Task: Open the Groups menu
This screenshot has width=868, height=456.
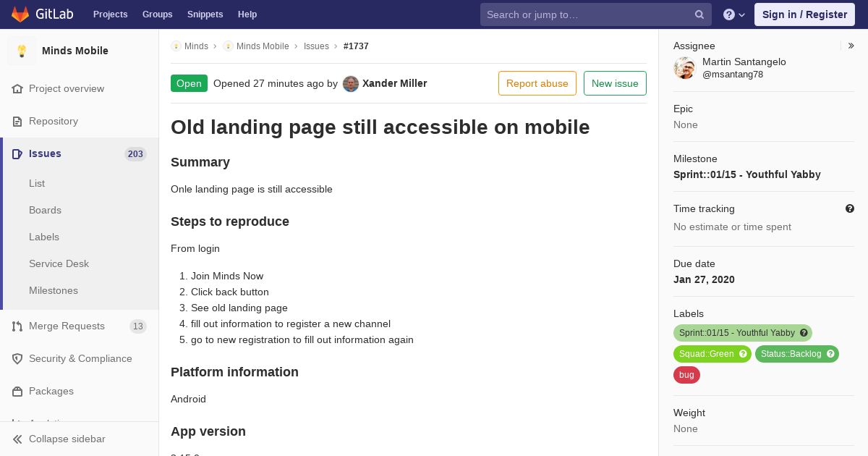Action: point(157,14)
